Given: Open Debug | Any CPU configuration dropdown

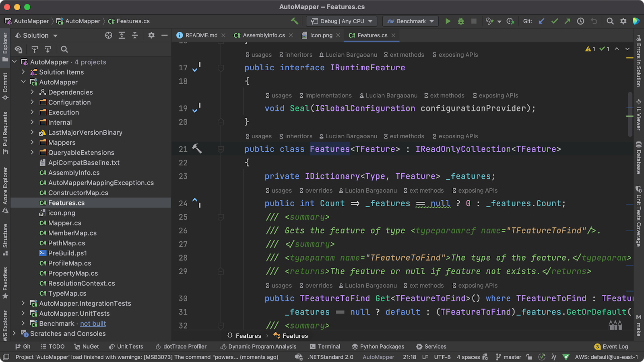Looking at the screenshot, I should pyautogui.click(x=341, y=21).
